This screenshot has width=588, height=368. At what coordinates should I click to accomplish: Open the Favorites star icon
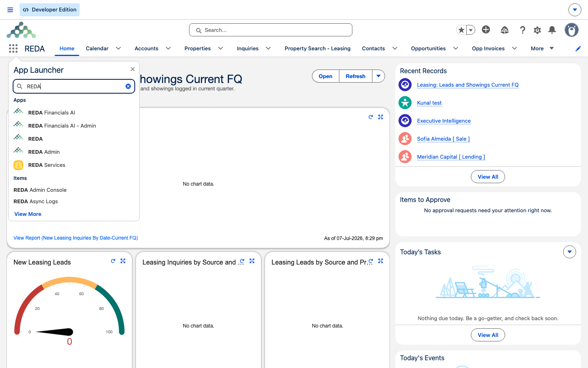tap(461, 30)
